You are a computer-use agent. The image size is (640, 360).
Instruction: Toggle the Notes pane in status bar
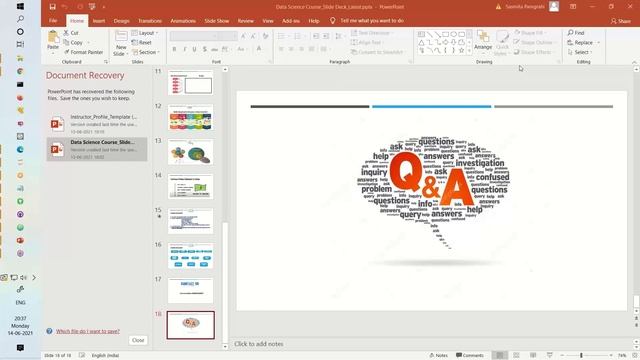(439, 356)
